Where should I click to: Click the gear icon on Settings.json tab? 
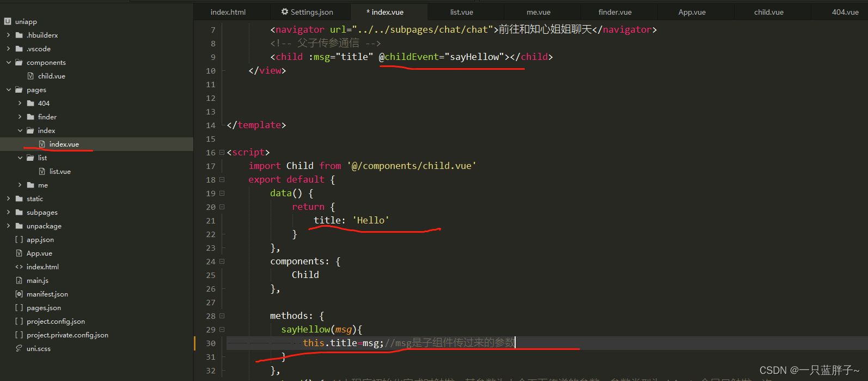pos(285,11)
